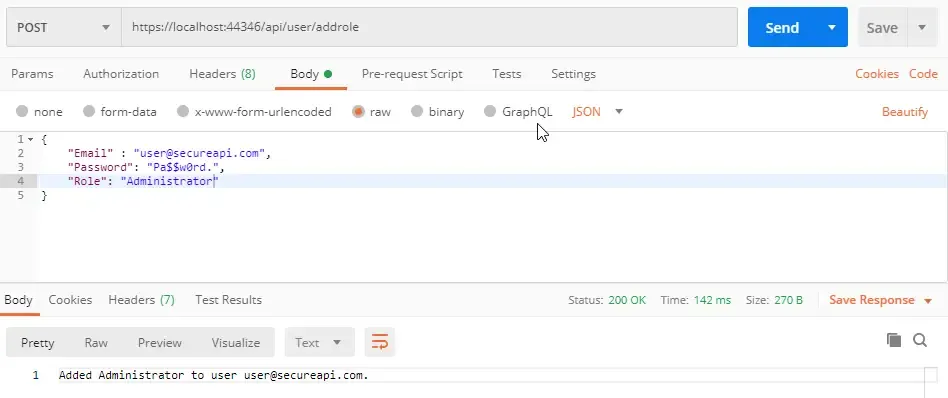Click the Size 270 B value
Image resolution: width=948 pixels, height=398 pixels.
tap(788, 300)
